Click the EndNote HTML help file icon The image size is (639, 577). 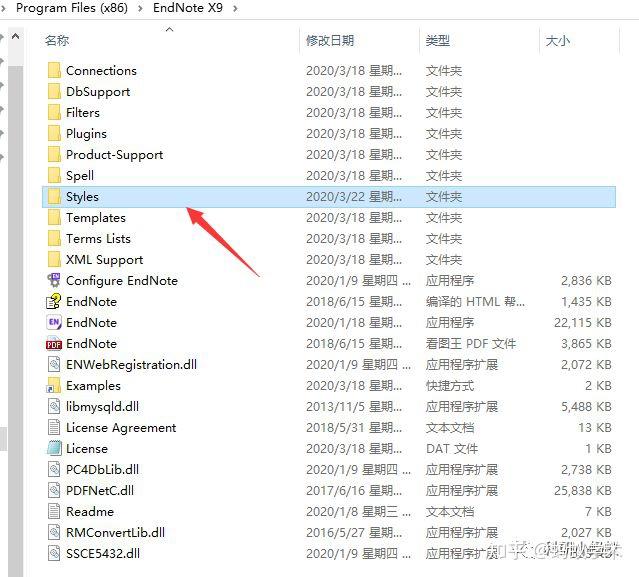[54, 302]
